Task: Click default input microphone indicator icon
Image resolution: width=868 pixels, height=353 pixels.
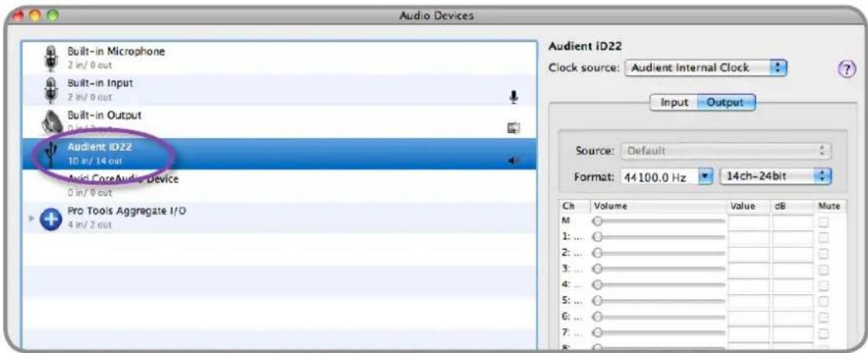Action: [513, 97]
